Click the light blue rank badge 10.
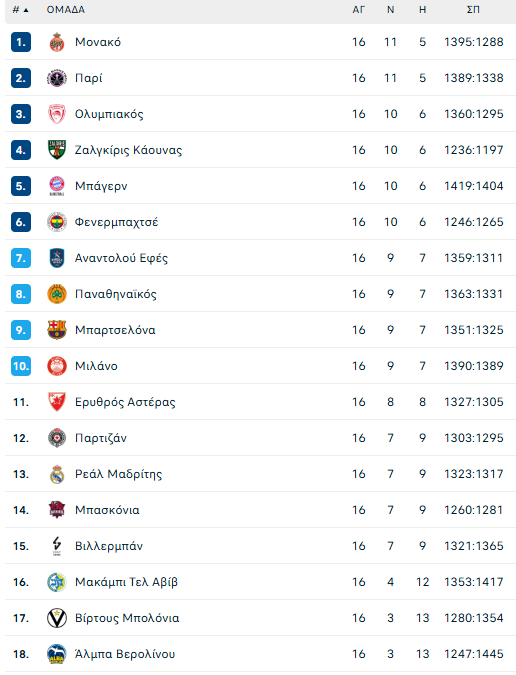This screenshot has width=516, height=675. tap(21, 366)
